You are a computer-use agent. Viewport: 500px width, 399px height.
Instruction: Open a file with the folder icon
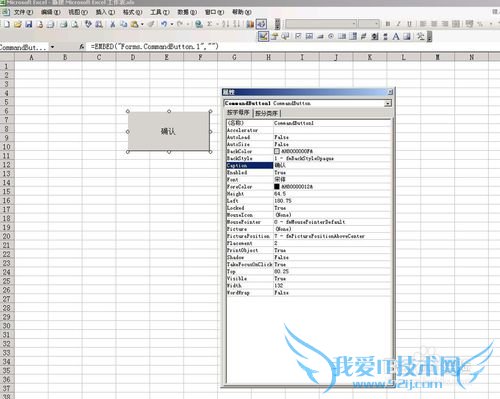click(18, 24)
